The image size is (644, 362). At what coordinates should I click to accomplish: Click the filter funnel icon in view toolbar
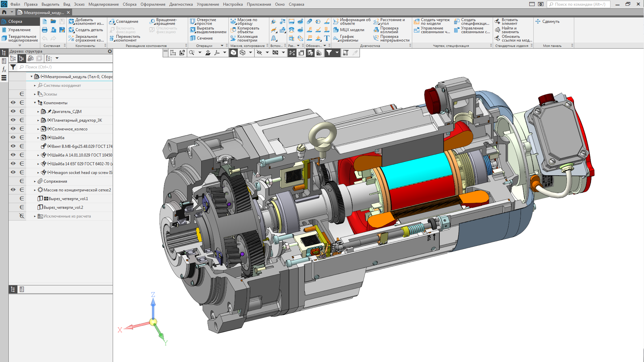(x=329, y=53)
